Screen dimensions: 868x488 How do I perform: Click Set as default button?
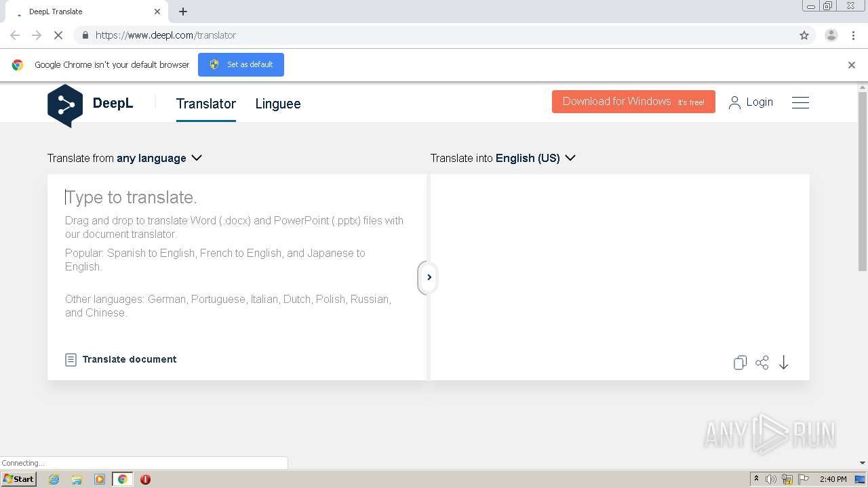(241, 64)
